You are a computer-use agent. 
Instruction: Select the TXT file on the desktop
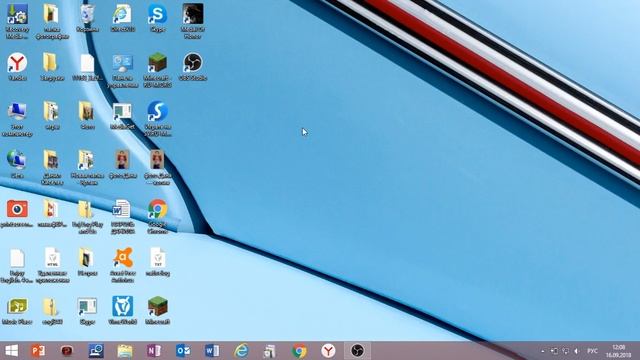[158, 262]
